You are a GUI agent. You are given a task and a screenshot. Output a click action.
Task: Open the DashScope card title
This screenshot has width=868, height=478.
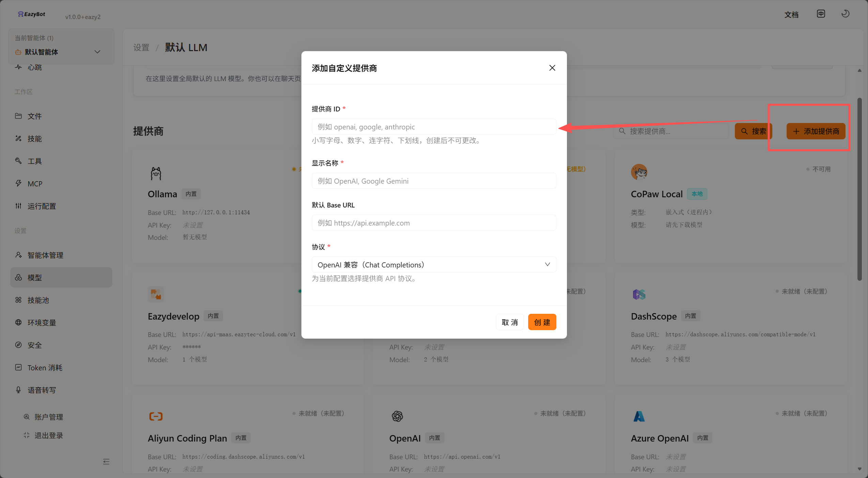(653, 316)
